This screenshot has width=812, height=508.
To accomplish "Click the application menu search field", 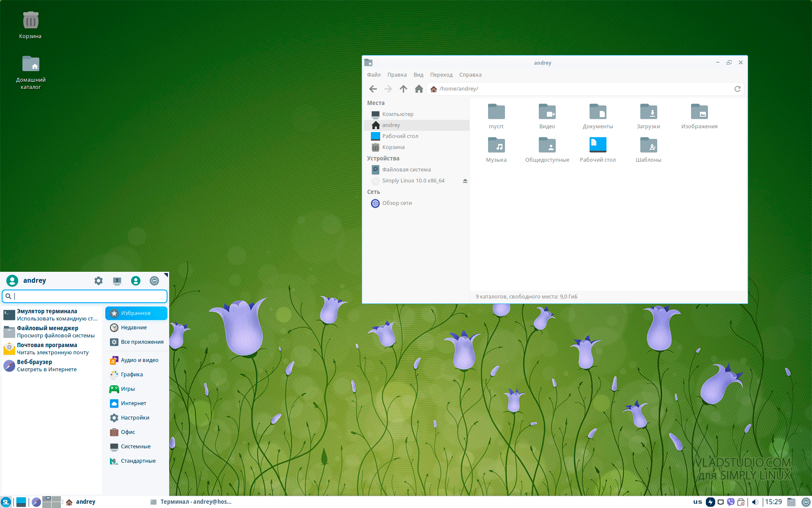I will (89, 296).
